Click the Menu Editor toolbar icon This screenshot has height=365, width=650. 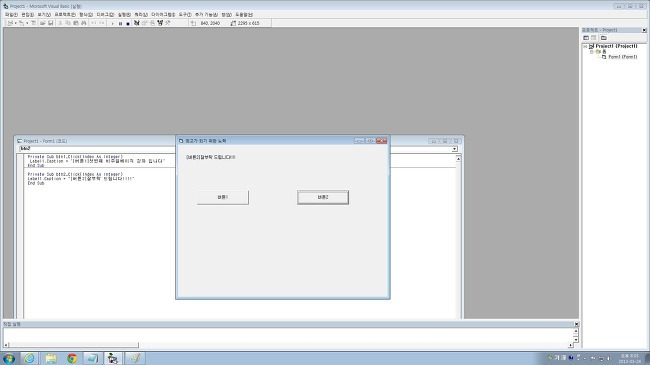point(34,23)
